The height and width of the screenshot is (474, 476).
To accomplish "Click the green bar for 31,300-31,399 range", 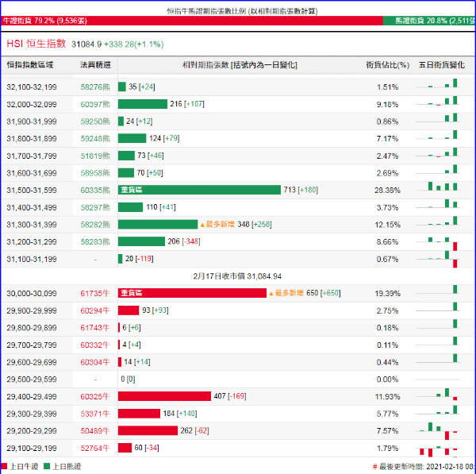I will (158, 225).
